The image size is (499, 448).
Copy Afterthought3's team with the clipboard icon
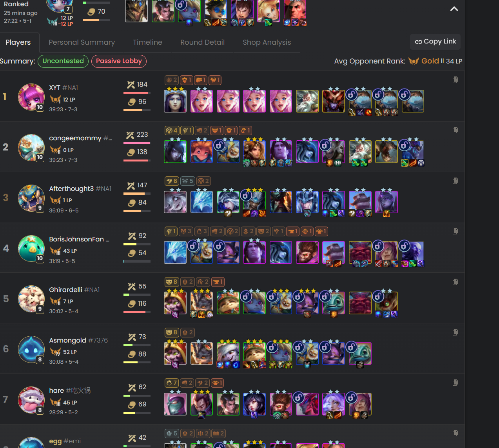(455, 181)
